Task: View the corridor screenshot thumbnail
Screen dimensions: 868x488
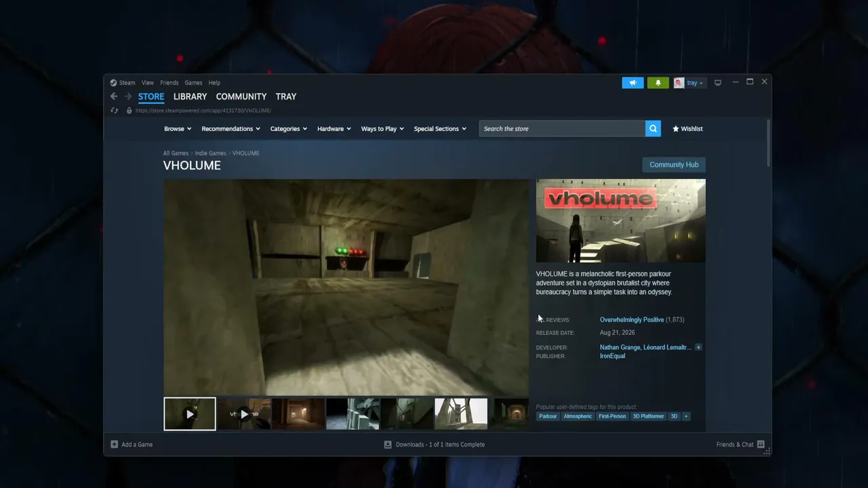Action: 298,413
